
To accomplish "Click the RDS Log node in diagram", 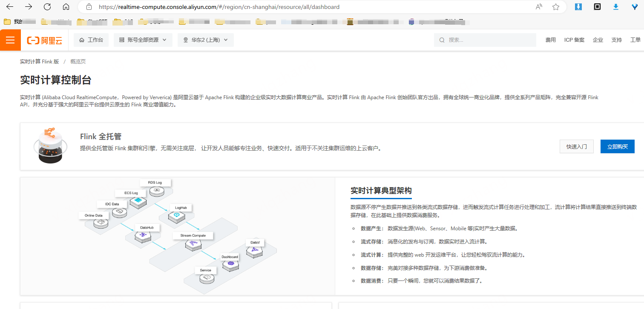I will 155,187.
